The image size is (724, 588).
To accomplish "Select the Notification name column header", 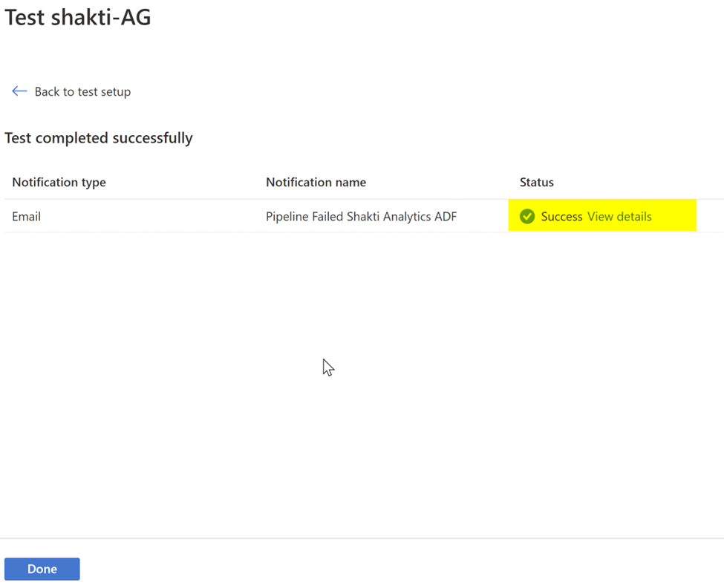I will (x=316, y=182).
